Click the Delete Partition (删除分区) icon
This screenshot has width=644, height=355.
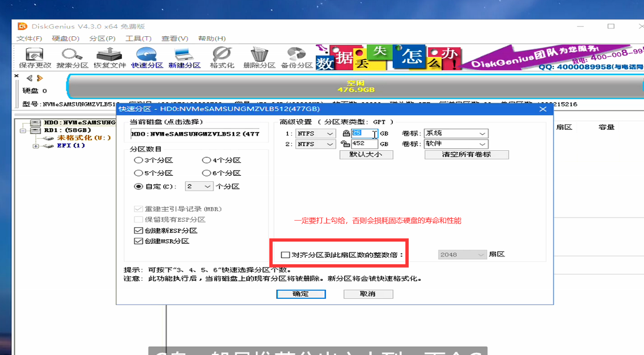tap(259, 57)
